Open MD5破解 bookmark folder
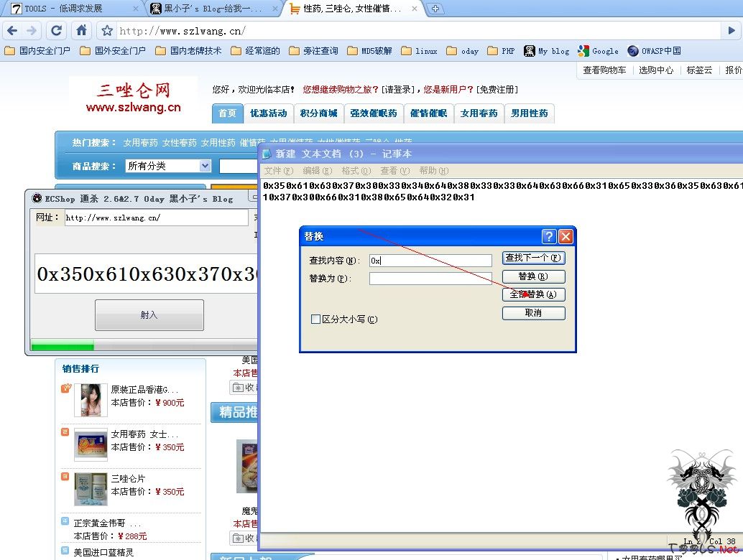Viewport: 743px width, 560px height. click(x=369, y=51)
